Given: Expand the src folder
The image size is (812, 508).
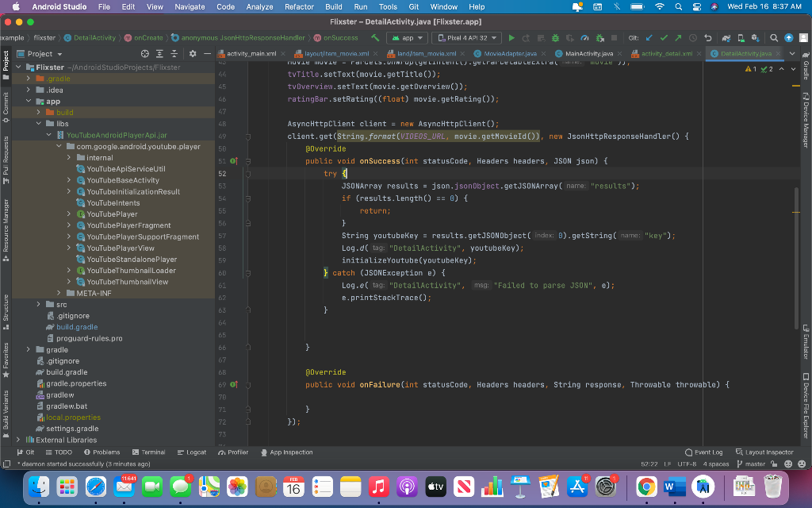Looking at the screenshot, I should pos(38,304).
